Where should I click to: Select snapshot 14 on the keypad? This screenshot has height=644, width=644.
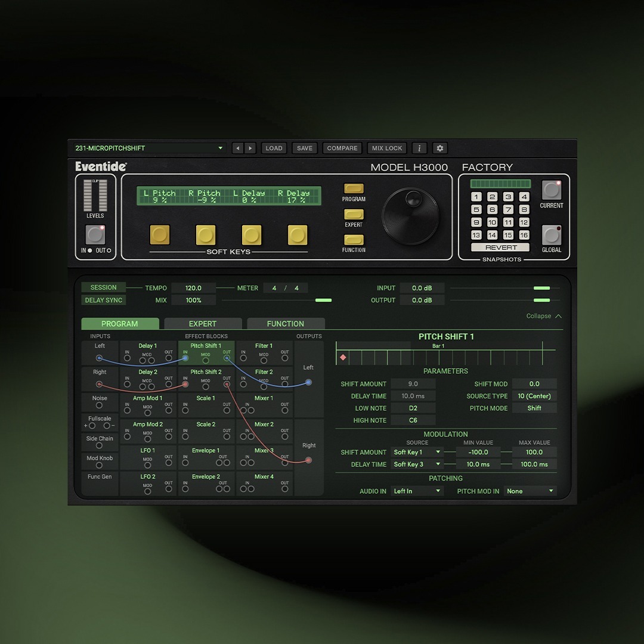492,235
